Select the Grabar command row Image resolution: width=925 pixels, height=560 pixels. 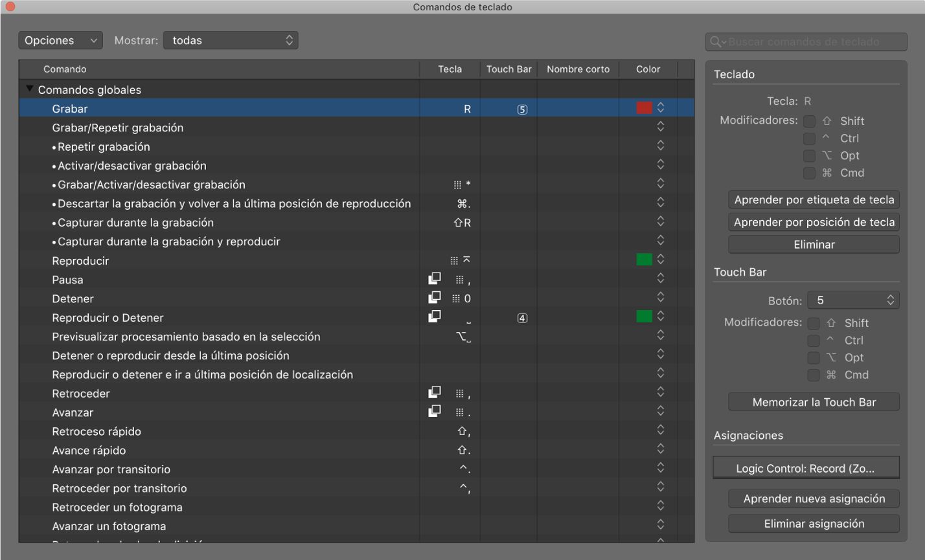click(x=356, y=108)
